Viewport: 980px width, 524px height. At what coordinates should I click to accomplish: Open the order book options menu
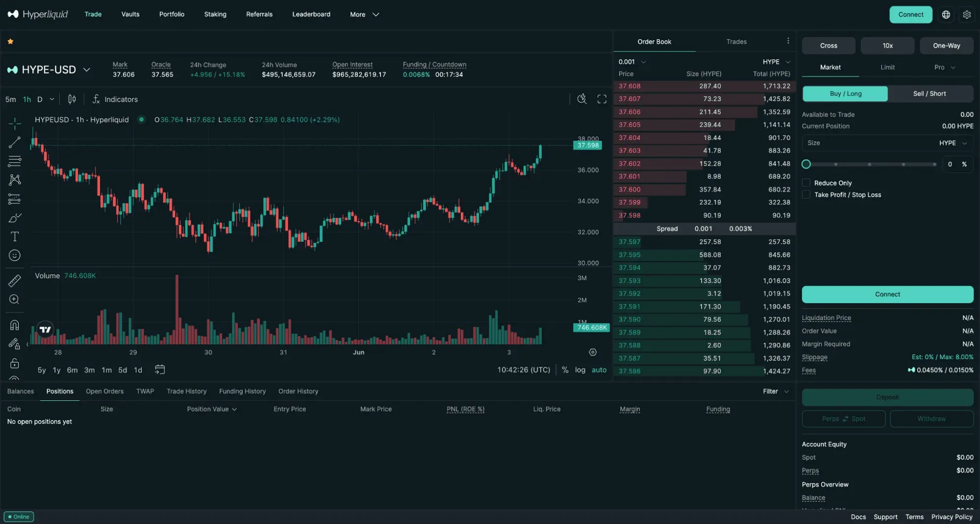pyautogui.click(x=788, y=41)
